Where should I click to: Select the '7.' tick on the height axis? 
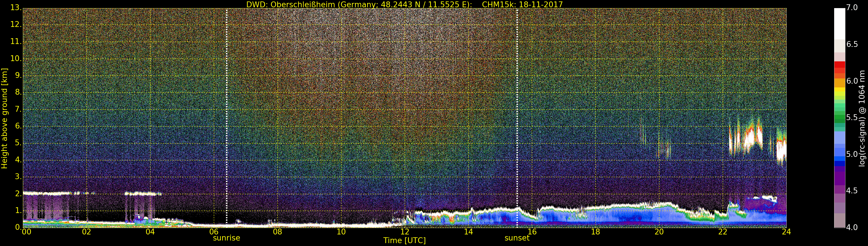(18, 109)
